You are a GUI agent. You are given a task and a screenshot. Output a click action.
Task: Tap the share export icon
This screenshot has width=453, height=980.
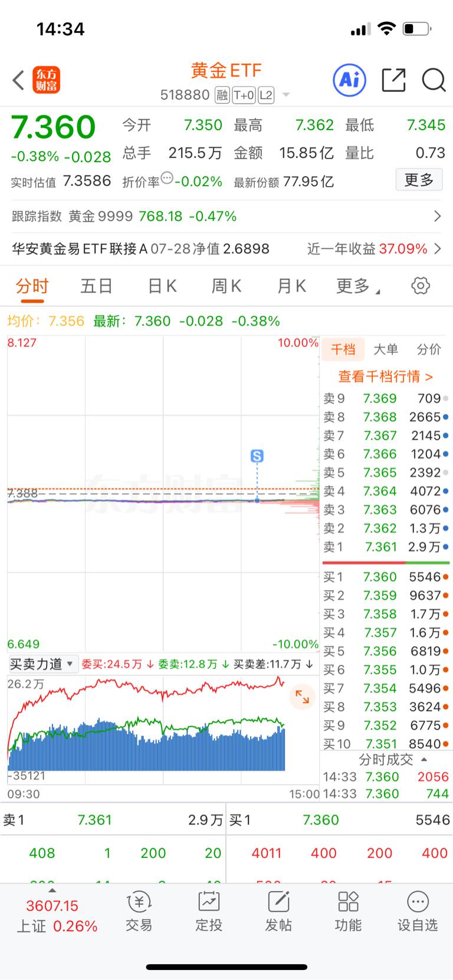pyautogui.click(x=393, y=80)
